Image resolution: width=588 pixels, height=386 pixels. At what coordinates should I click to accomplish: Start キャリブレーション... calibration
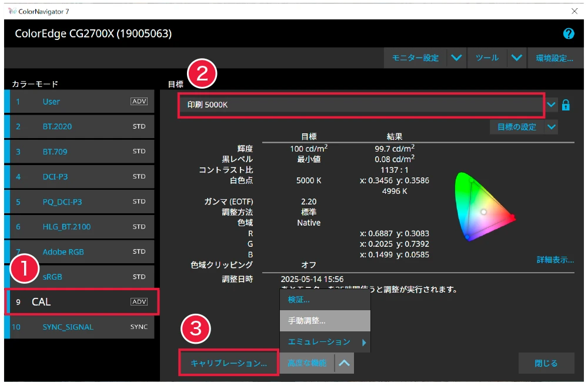(229, 362)
